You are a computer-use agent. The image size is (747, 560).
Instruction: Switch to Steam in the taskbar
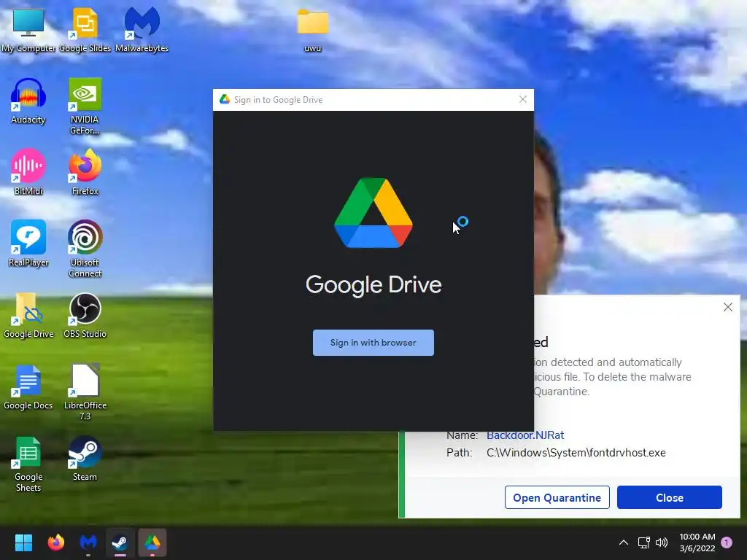[x=120, y=542]
